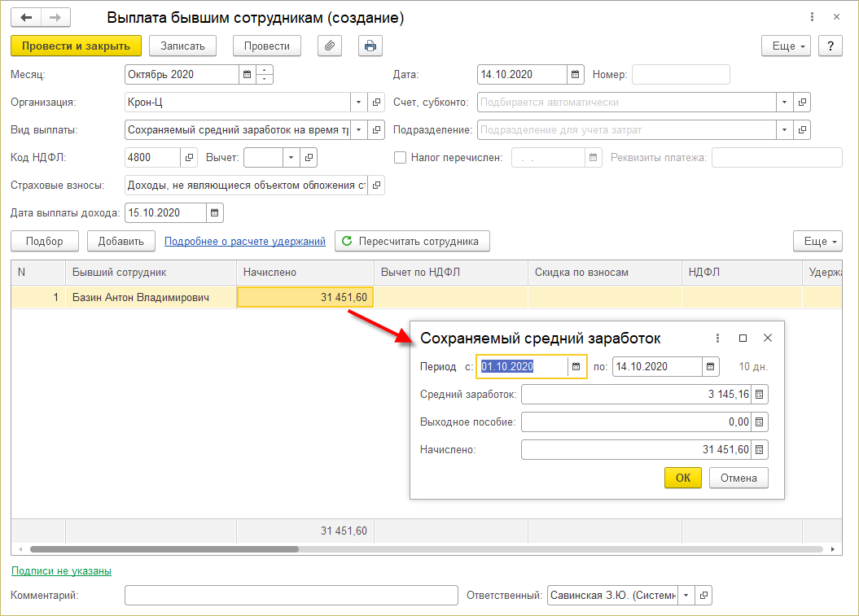
Task: Open the table Еще menu
Action: point(817,241)
